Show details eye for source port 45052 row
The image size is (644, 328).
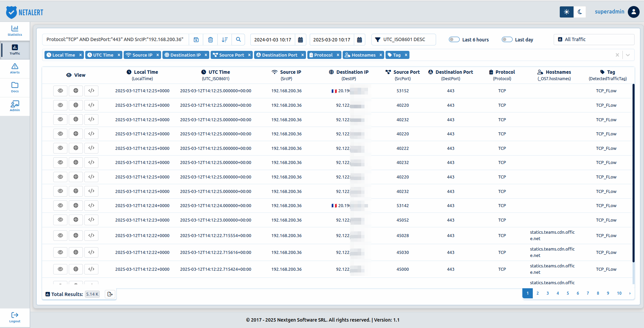pyautogui.click(x=60, y=220)
